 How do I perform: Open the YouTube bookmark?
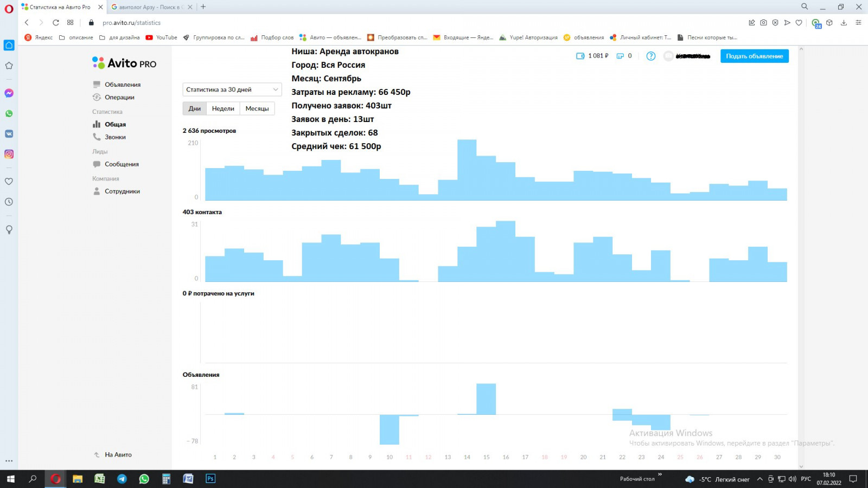click(x=162, y=37)
